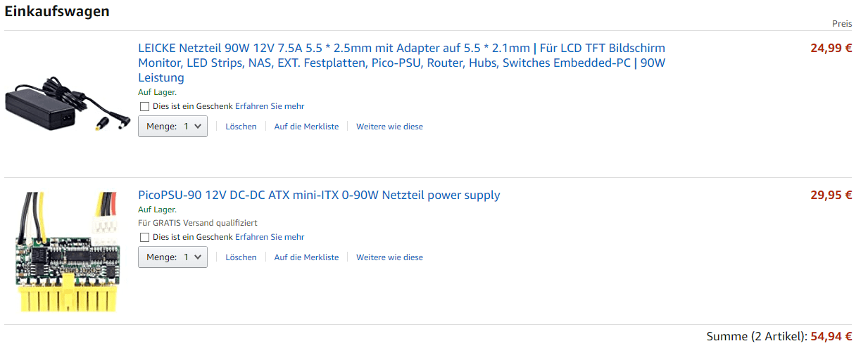Check gift checkbox for LEICKE Netzteil
868x353 pixels.
click(x=145, y=107)
